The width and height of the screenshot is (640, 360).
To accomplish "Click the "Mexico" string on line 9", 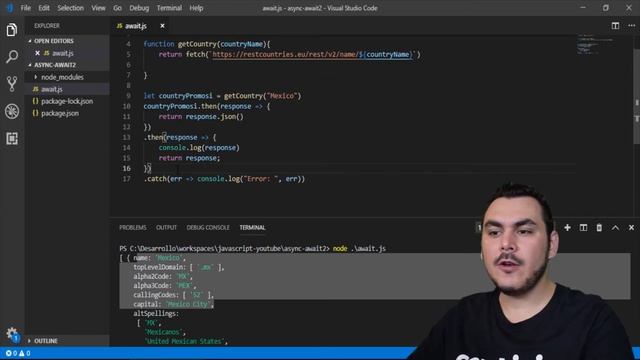I will click(x=282, y=96).
